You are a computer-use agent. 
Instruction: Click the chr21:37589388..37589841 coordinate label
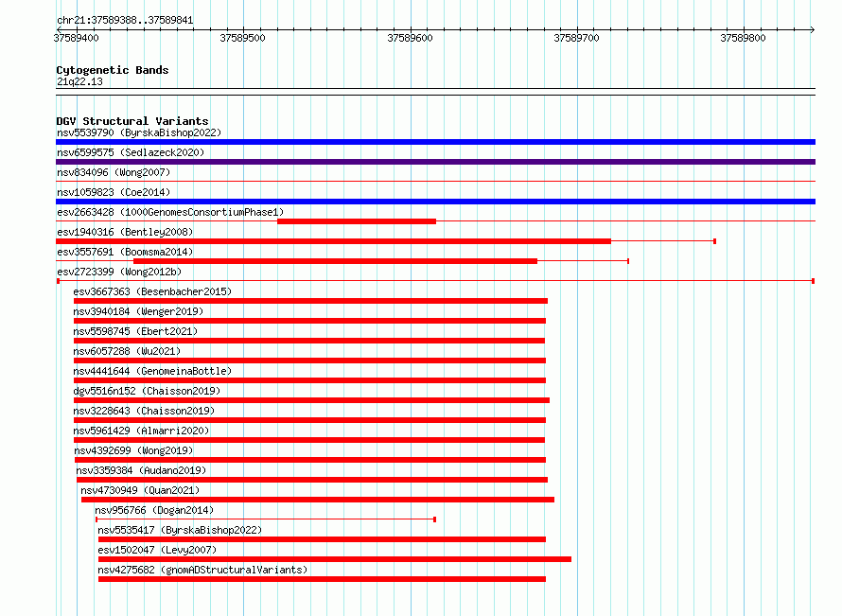pos(125,21)
